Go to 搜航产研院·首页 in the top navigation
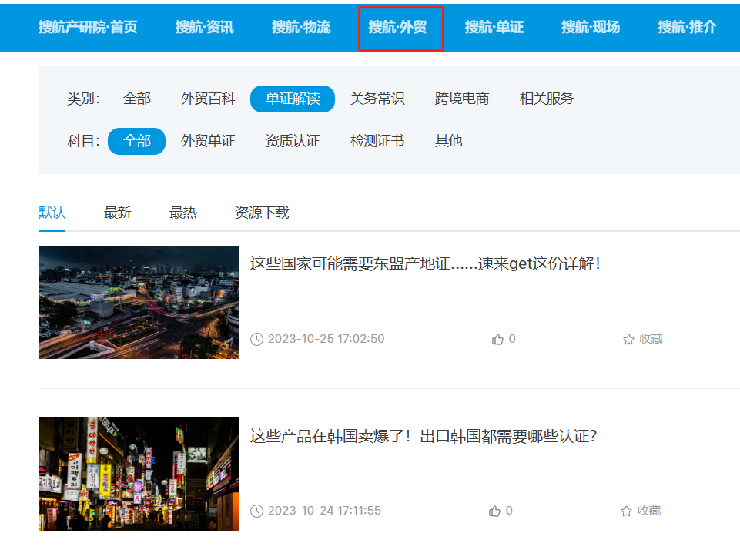This screenshot has width=740, height=560. tap(88, 28)
